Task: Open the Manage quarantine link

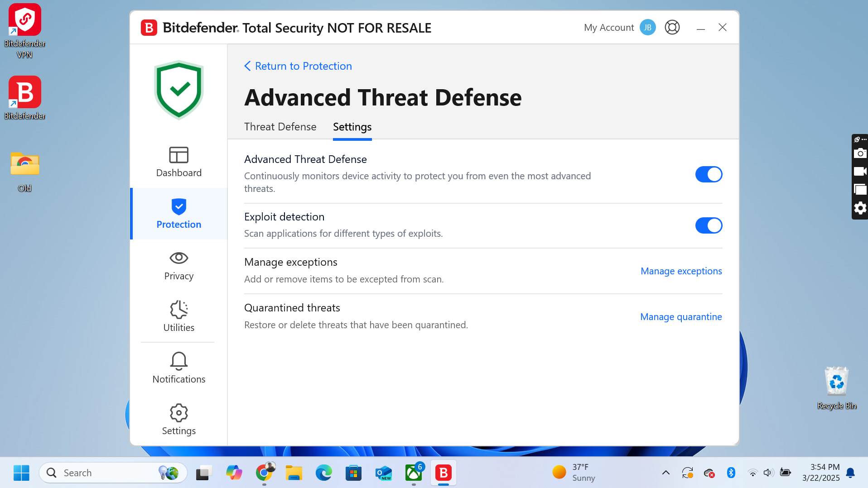Action: coord(681,317)
